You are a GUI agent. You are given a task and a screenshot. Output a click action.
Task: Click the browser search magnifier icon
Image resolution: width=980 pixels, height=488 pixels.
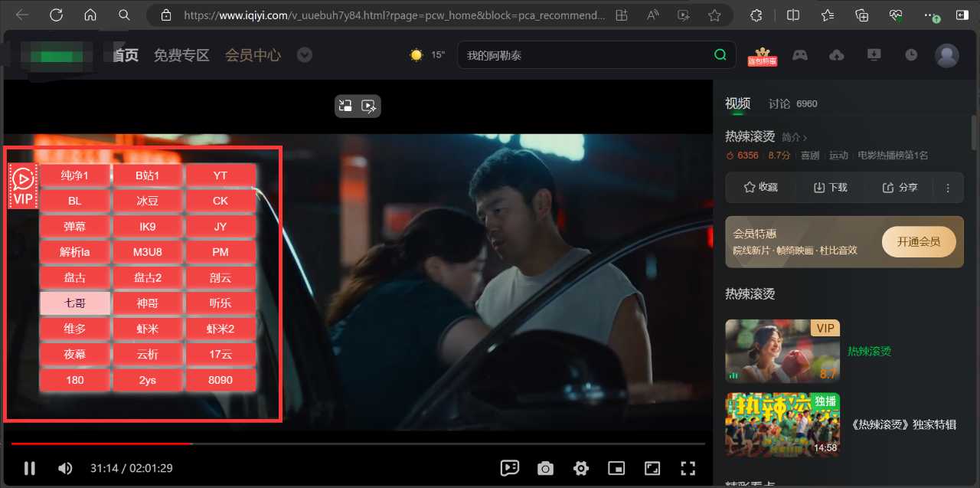coord(125,15)
